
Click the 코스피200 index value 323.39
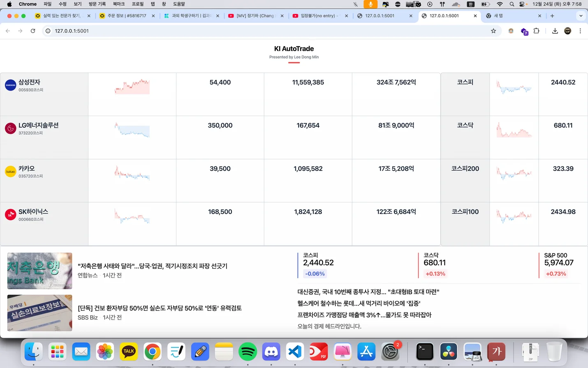tap(563, 168)
